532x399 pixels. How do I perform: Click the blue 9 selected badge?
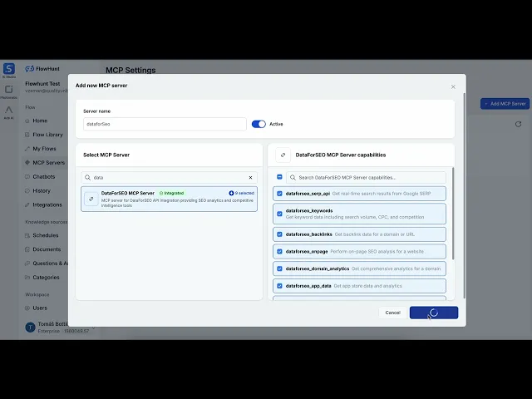coord(242,193)
